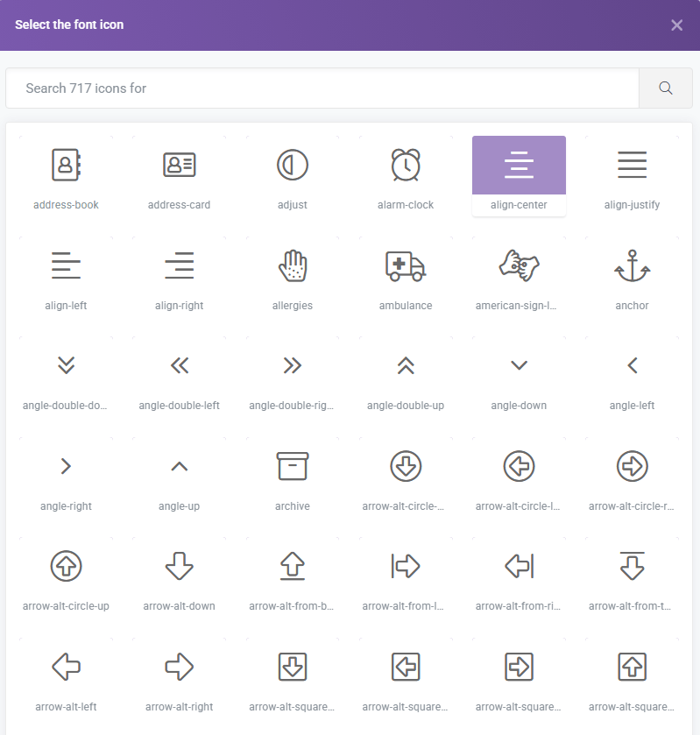700x735 pixels.
Task: Click the highlighted align-center icon
Action: click(x=519, y=166)
